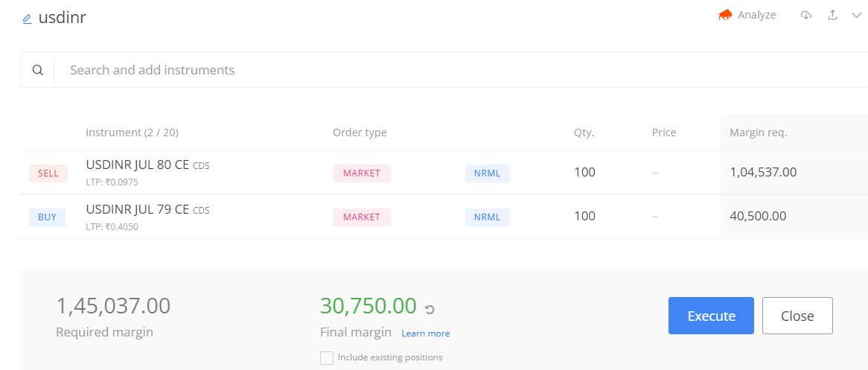Click the refresh icon beside final margin
This screenshot has width=868, height=370.
[429, 308]
